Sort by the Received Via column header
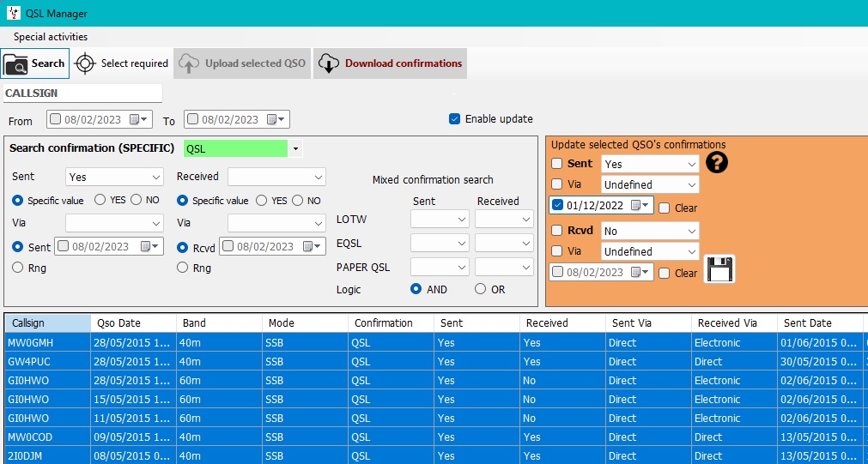868x464 pixels. (x=734, y=323)
